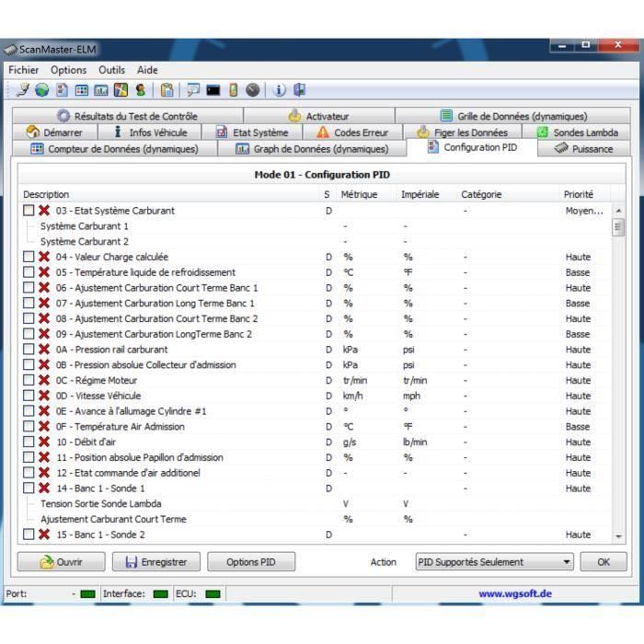Open the www.wgsoft.de link
The width and height of the screenshot is (644, 644).
[514, 594]
